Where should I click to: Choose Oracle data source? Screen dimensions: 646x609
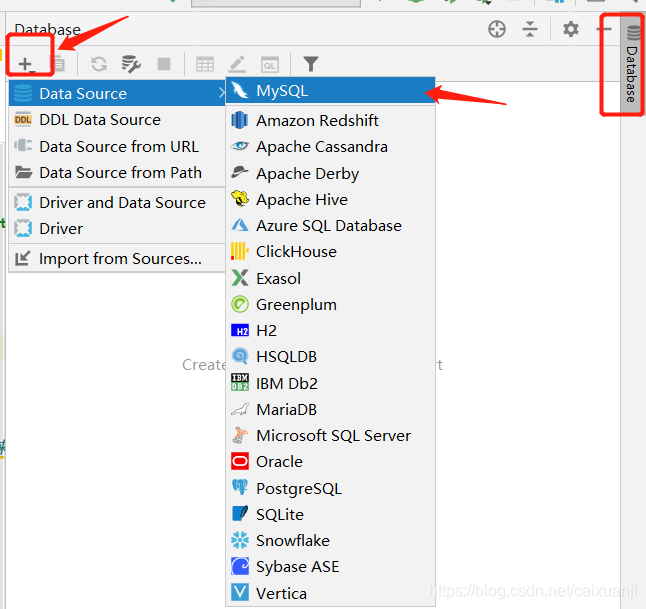(x=330, y=461)
